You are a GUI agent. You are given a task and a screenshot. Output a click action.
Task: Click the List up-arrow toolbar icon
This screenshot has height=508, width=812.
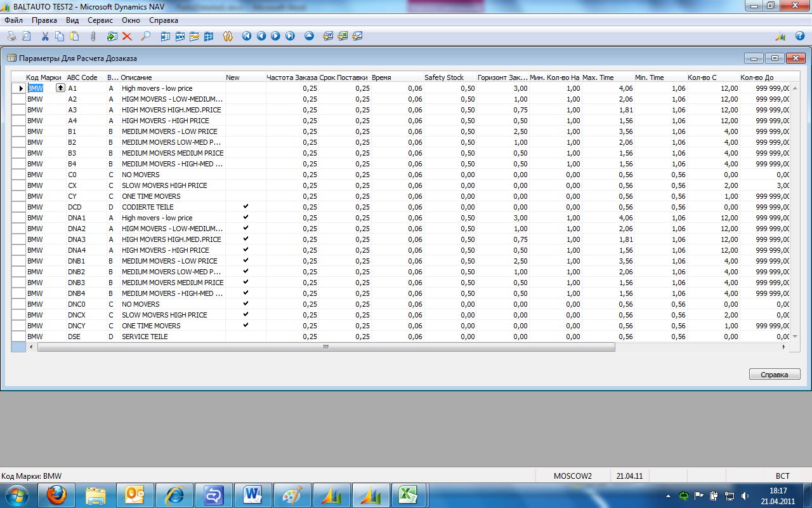tap(310, 36)
